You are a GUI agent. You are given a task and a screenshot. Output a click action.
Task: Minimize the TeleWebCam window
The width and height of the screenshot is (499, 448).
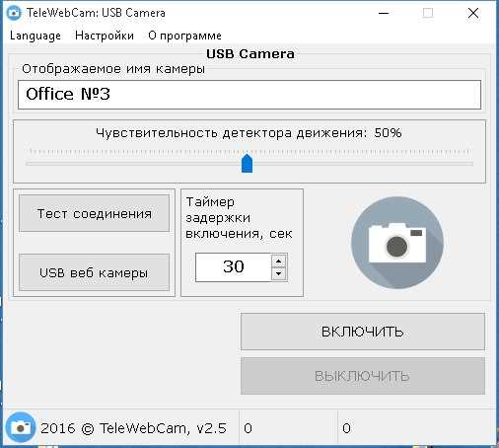(x=384, y=13)
